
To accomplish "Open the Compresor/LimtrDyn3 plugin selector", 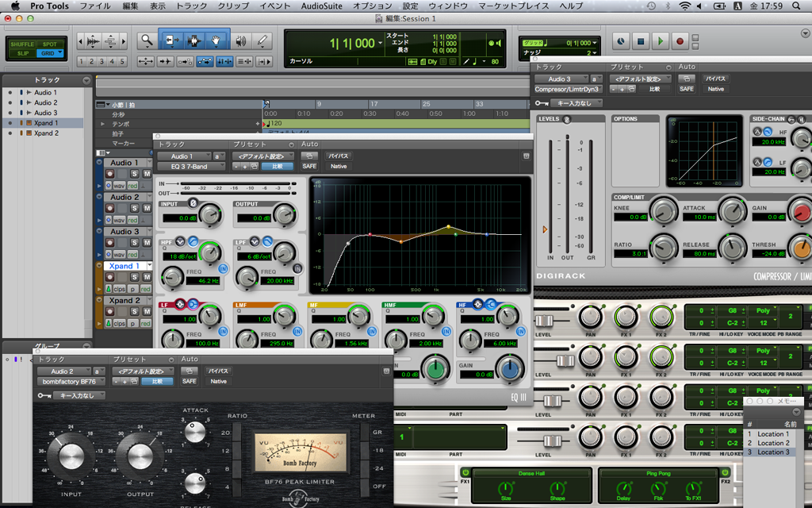I will tap(568, 89).
